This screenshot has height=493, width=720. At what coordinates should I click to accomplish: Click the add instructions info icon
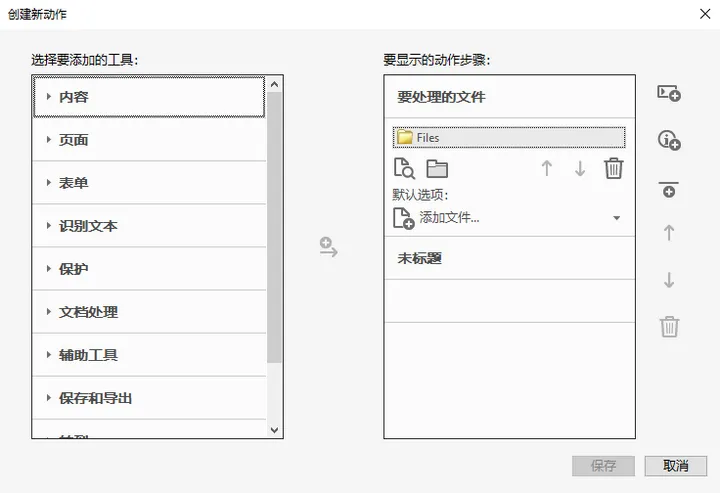pos(669,140)
